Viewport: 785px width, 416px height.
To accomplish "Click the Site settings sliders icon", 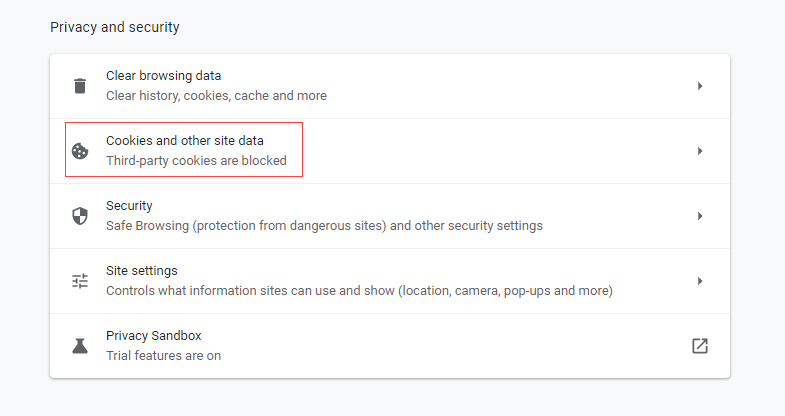I will click(80, 281).
